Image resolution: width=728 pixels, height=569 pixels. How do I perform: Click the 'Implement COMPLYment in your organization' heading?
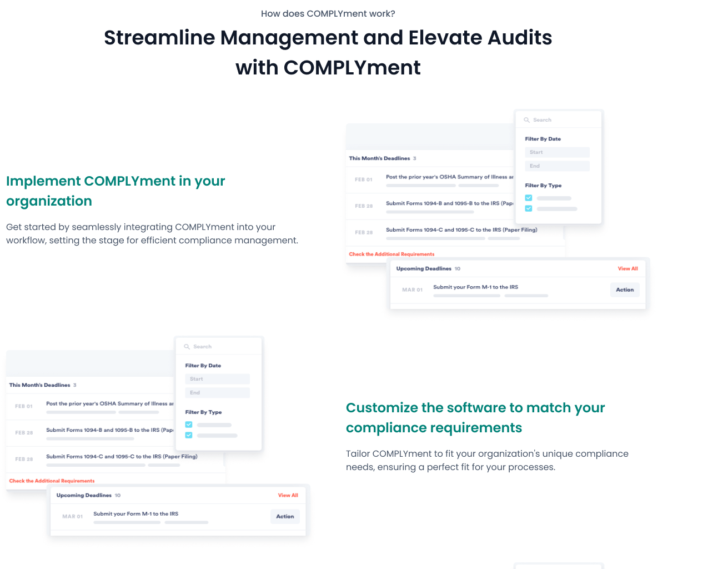pos(116,191)
